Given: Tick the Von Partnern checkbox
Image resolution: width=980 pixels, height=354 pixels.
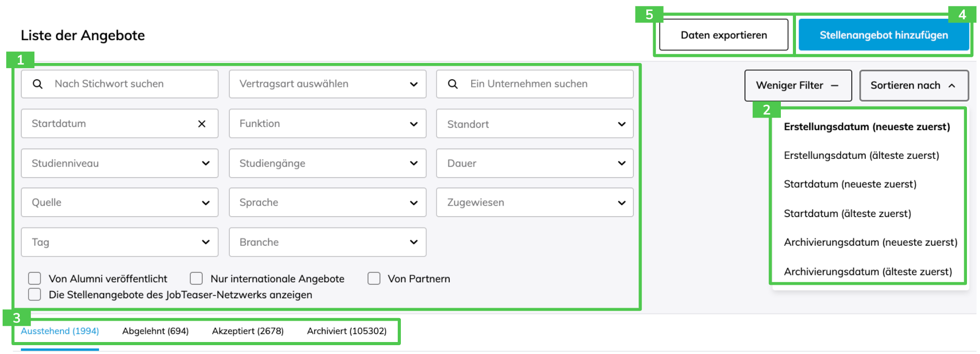Looking at the screenshot, I should coord(374,279).
